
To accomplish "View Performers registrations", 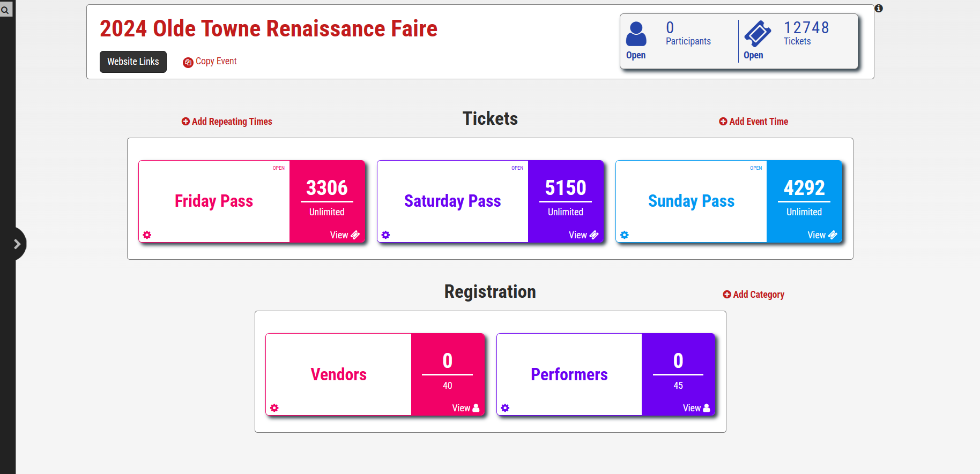I will click(x=694, y=408).
